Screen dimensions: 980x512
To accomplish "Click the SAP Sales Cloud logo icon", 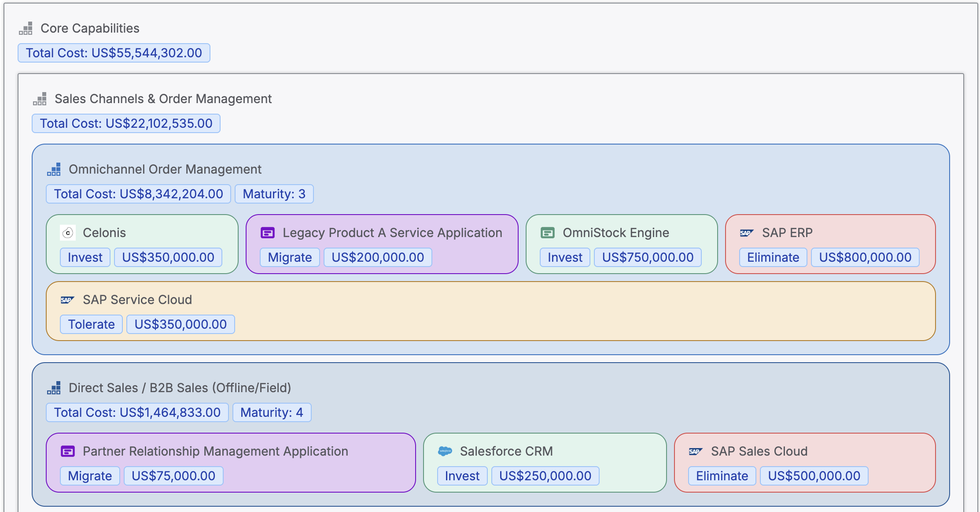I will pyautogui.click(x=694, y=451).
